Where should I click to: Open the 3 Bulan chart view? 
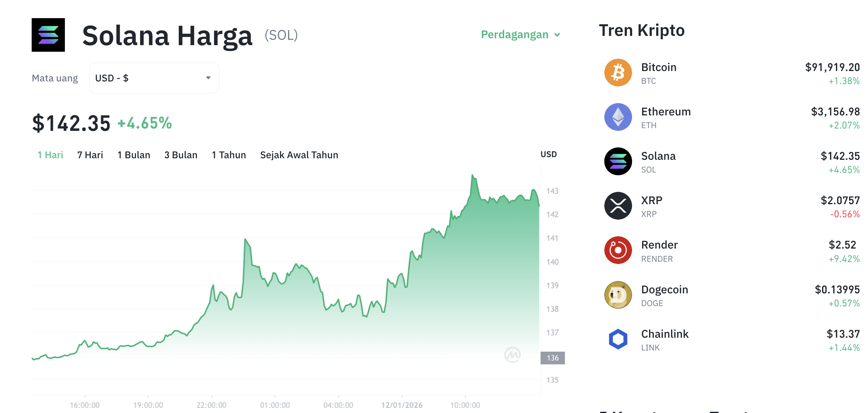pyautogui.click(x=181, y=155)
